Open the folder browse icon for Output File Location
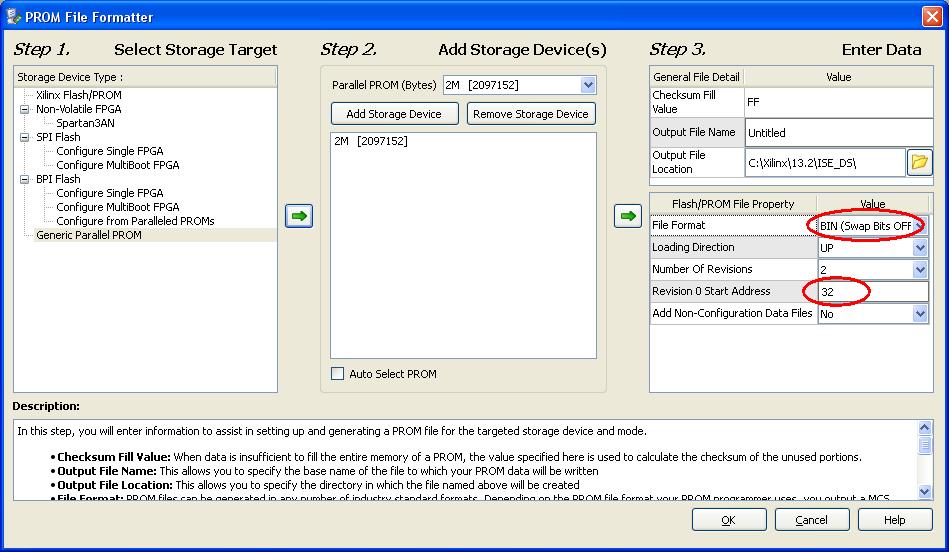The image size is (949, 552). tap(919, 162)
